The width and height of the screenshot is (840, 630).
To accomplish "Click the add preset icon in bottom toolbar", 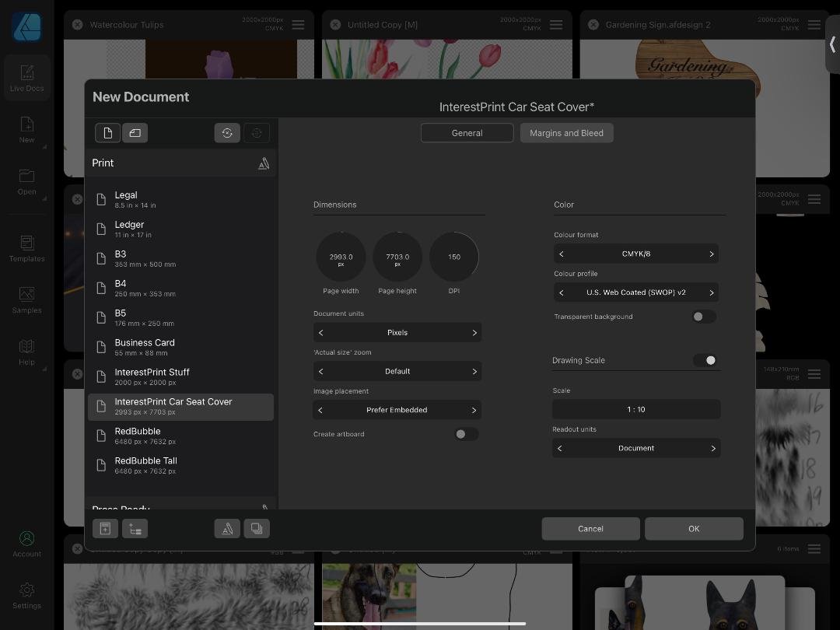I will pyautogui.click(x=105, y=529).
